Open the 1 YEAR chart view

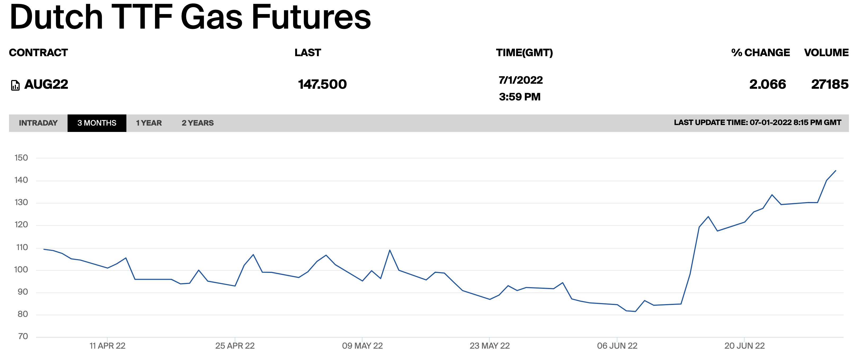coord(149,123)
